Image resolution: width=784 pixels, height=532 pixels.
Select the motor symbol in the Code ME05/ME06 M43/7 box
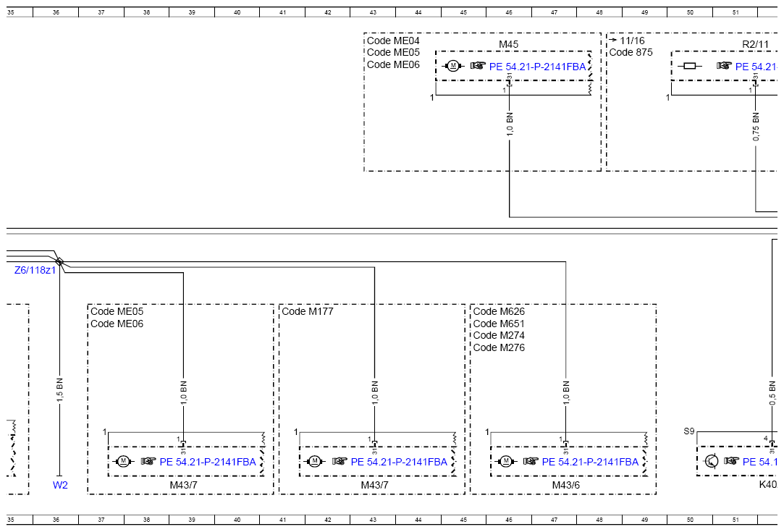tap(123, 461)
